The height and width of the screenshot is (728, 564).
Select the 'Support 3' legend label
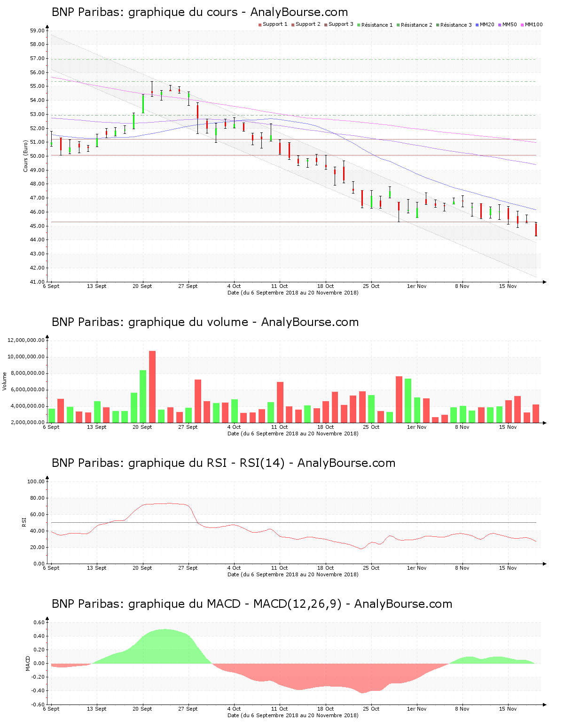click(x=341, y=24)
